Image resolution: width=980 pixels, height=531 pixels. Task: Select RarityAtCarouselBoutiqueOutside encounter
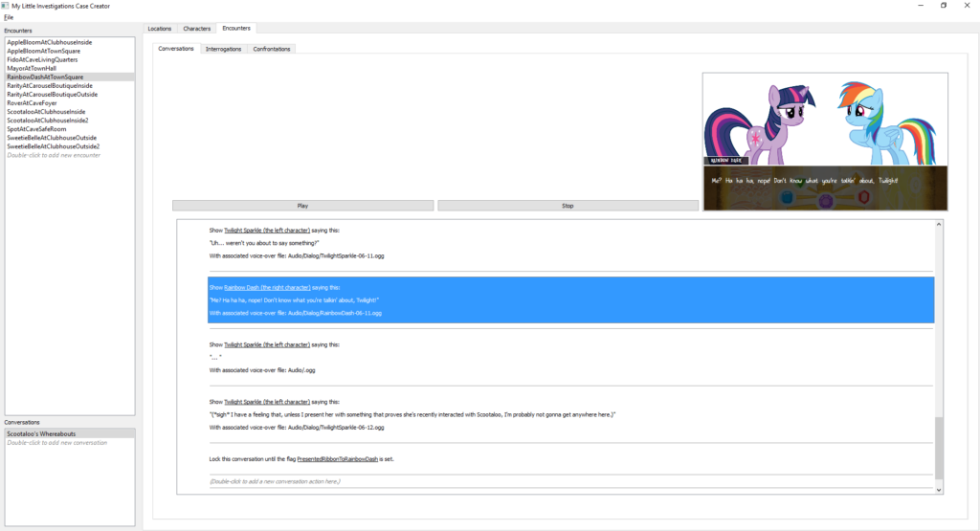pyautogui.click(x=69, y=95)
